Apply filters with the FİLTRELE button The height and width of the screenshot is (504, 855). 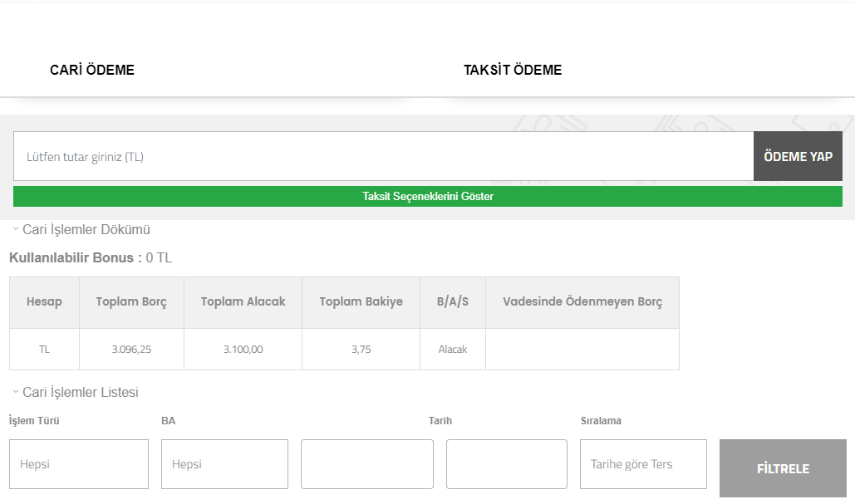click(782, 468)
